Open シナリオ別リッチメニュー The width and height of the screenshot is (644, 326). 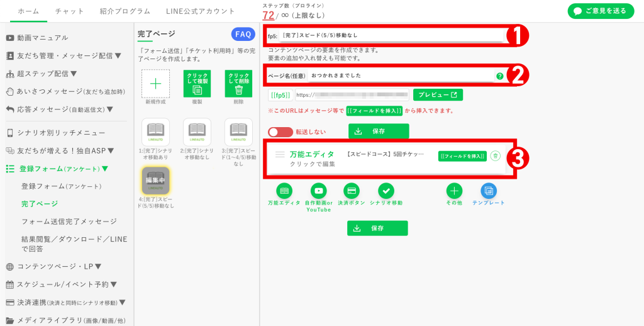click(x=55, y=133)
